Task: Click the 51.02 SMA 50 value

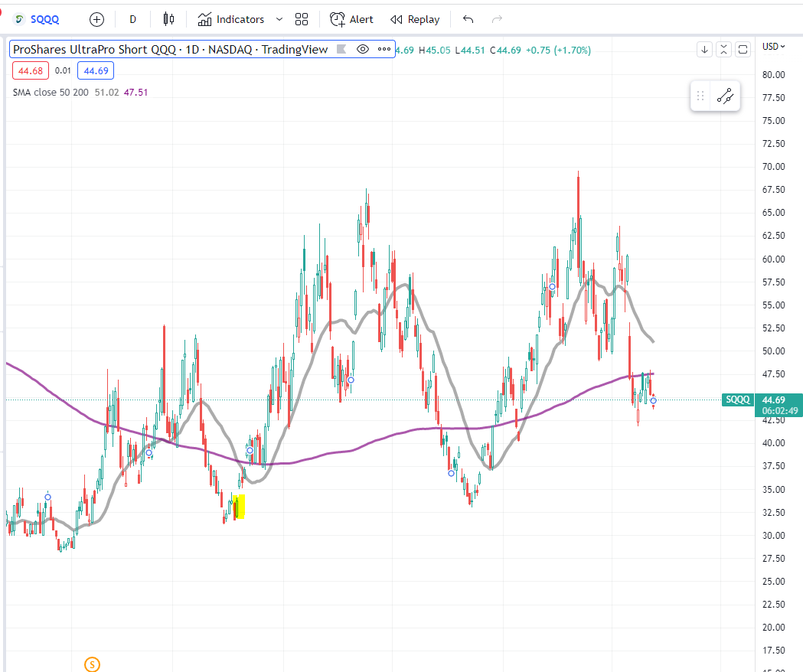Action: point(106,92)
